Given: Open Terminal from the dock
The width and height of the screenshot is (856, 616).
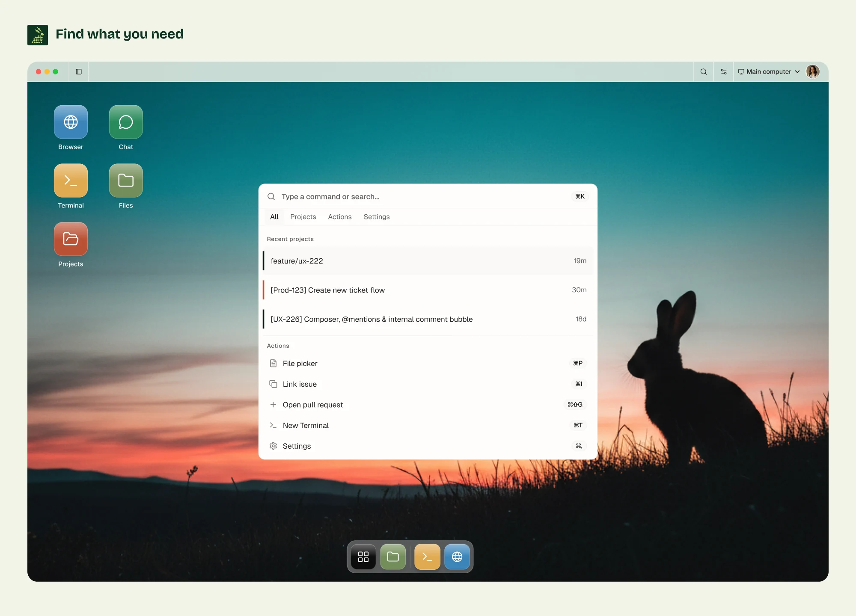Looking at the screenshot, I should [428, 557].
